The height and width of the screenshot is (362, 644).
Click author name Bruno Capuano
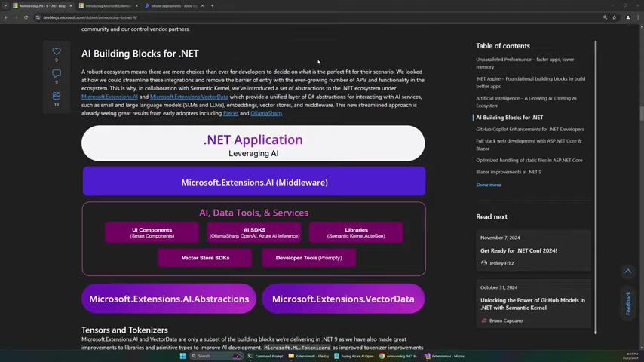pos(506,321)
